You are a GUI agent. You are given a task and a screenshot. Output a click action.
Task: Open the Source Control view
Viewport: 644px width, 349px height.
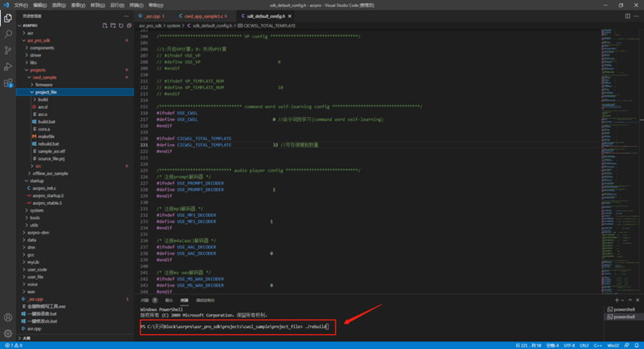[x=7, y=50]
